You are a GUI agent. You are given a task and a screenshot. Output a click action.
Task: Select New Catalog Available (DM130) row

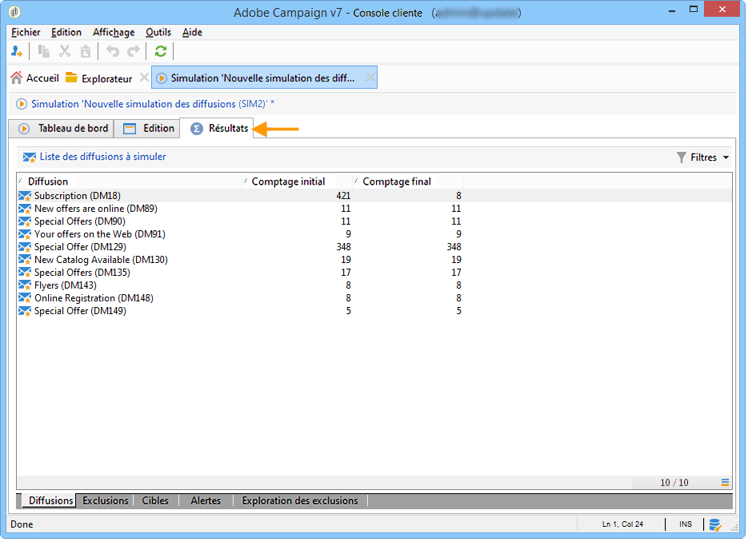(x=374, y=260)
